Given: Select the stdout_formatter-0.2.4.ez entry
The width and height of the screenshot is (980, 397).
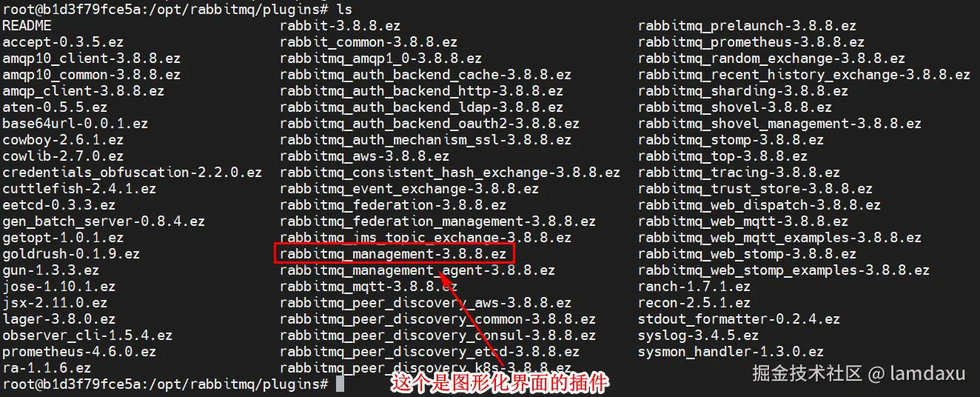Looking at the screenshot, I should click(739, 319).
